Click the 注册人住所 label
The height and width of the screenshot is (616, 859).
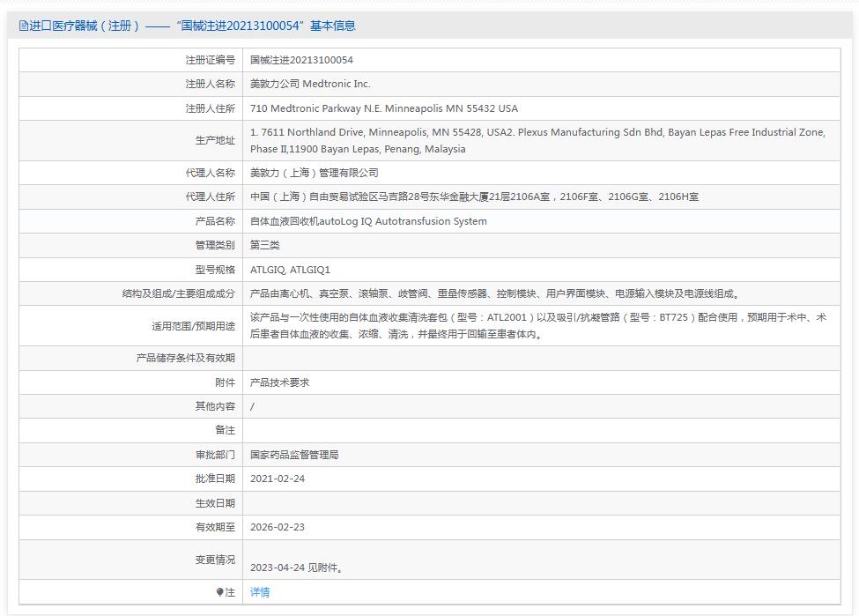point(210,108)
